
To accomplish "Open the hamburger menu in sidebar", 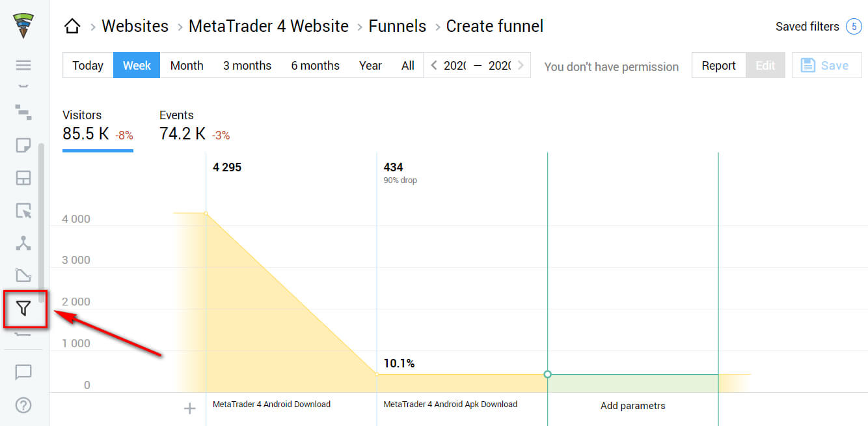I will [23, 65].
